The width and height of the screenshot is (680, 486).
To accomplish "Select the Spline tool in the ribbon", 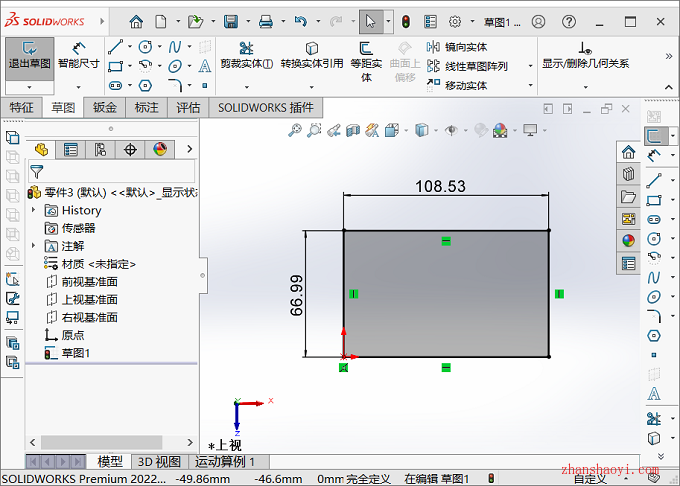I will pyautogui.click(x=175, y=47).
